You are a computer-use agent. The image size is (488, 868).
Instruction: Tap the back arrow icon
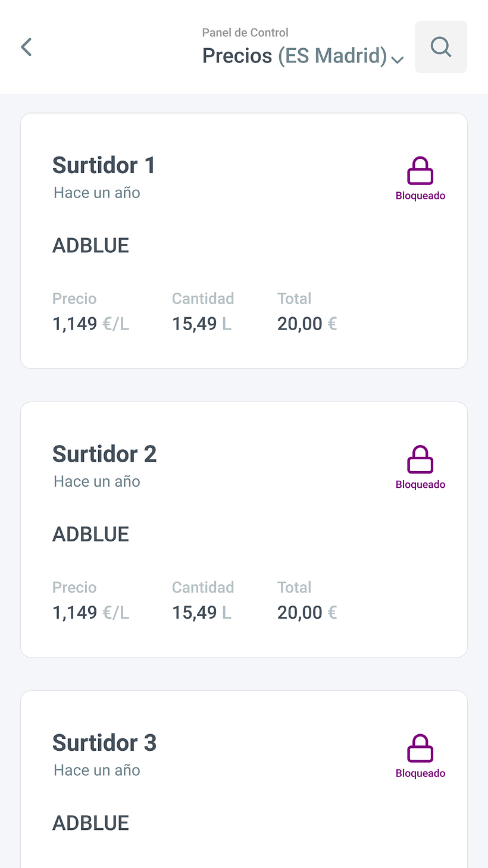coord(26,47)
